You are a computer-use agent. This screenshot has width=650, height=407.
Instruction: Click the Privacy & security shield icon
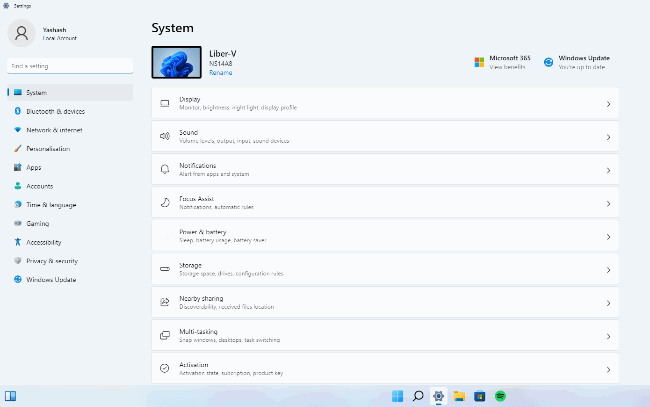click(x=17, y=260)
